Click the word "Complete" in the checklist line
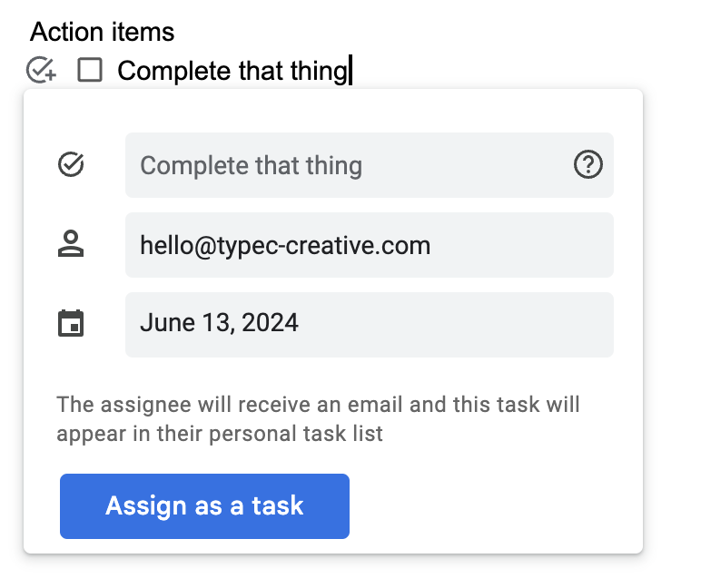 coord(174,71)
